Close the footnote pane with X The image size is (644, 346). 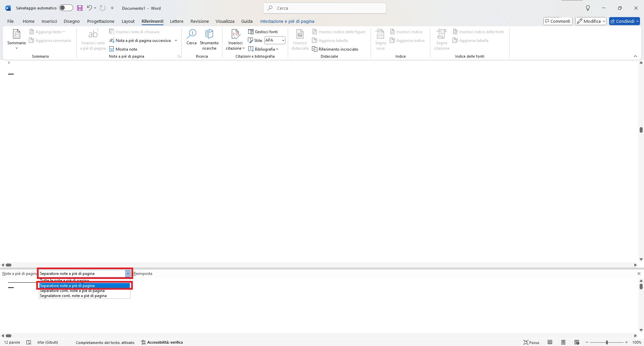click(x=639, y=274)
